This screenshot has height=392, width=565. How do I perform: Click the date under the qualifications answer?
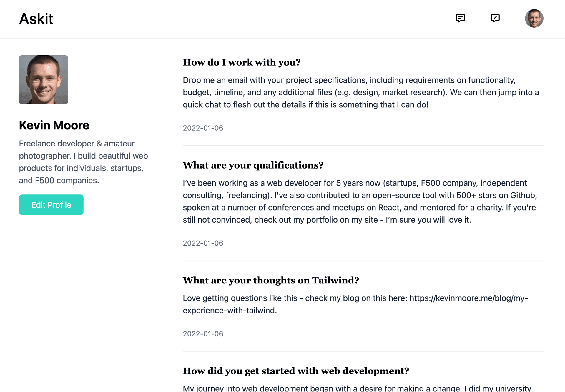(x=203, y=243)
